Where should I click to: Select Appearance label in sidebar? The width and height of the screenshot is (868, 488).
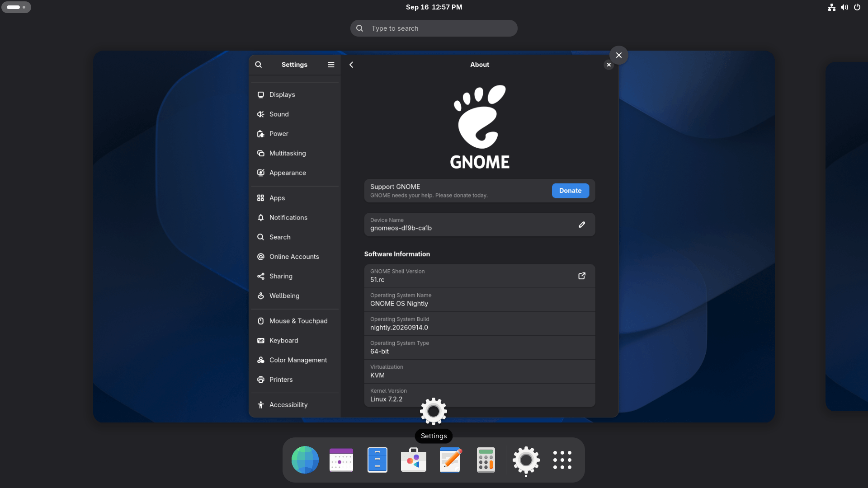pyautogui.click(x=288, y=173)
